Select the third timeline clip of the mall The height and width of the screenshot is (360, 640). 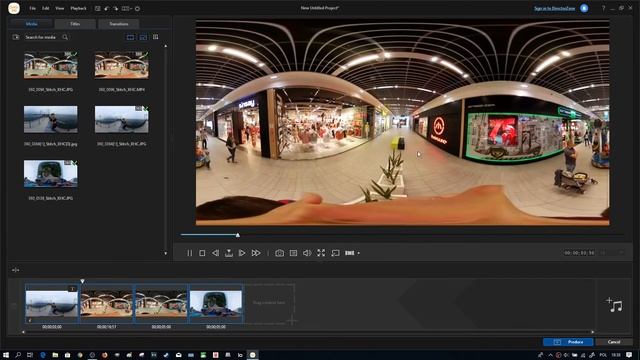click(x=161, y=304)
